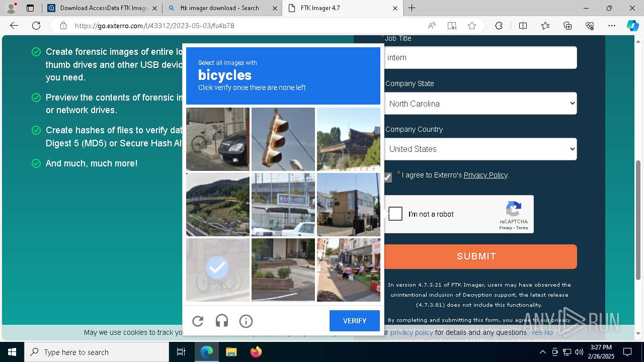This screenshot has width=644, height=362.
Task: Get an audio captcha challenge
Action: [222, 321]
